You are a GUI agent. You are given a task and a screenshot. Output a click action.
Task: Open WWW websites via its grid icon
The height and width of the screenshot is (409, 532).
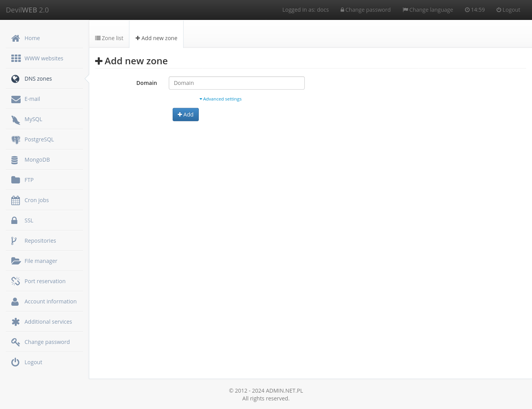click(x=16, y=58)
